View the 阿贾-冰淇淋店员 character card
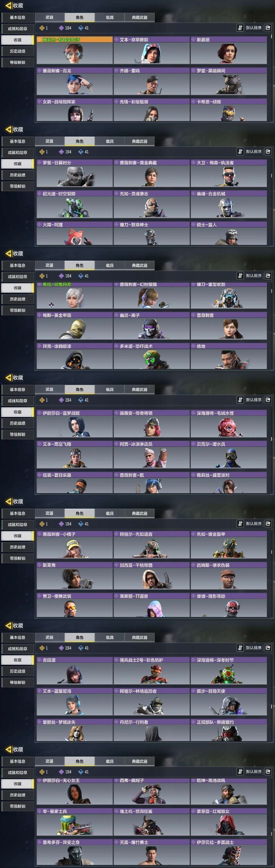Image resolution: width=275 pixels, height=868 pixels. pyautogui.click(x=152, y=455)
